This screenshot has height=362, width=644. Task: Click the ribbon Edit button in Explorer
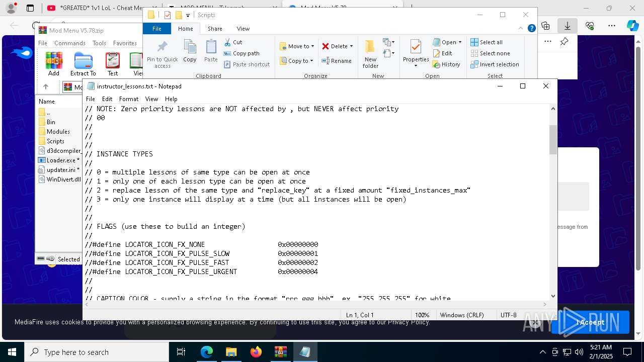tap(442, 53)
